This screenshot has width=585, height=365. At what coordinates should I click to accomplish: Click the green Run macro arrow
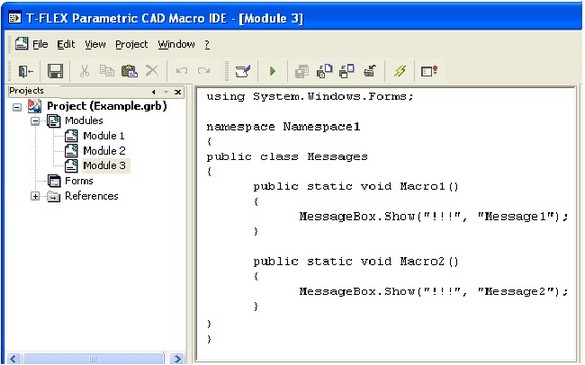tap(273, 71)
